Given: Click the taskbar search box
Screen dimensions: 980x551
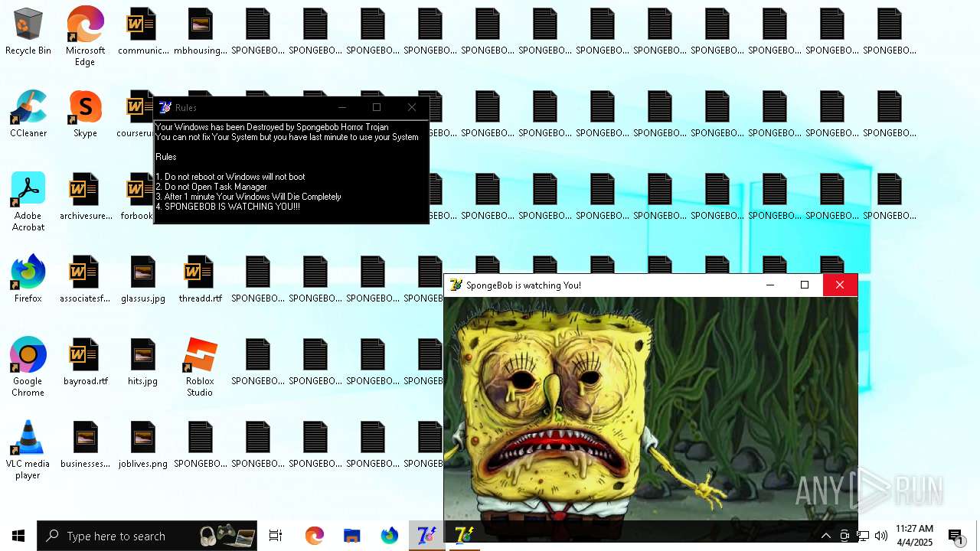Looking at the screenshot, I should point(147,536).
